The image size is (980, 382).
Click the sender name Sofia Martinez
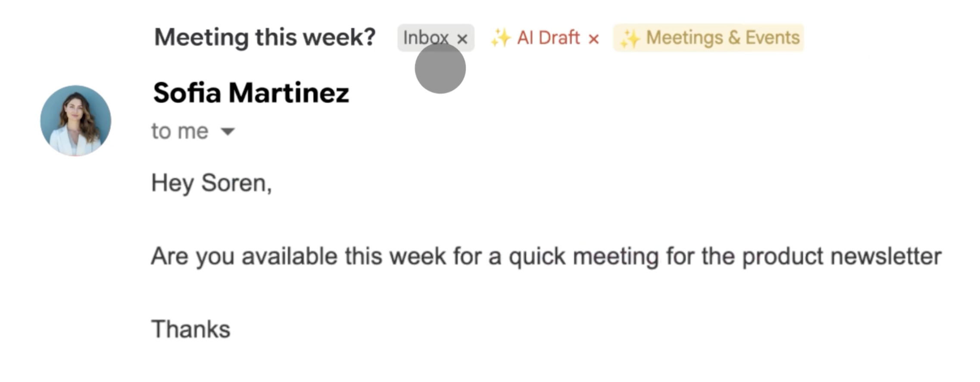pos(251,93)
